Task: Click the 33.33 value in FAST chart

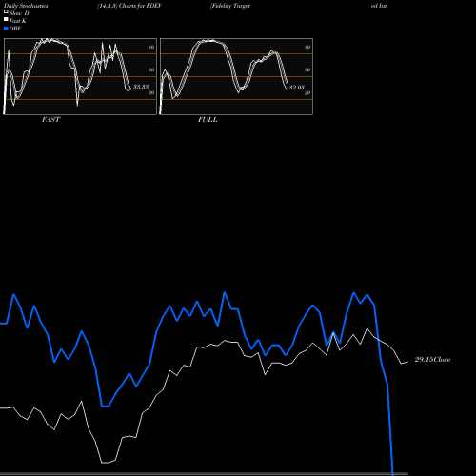Action: (x=141, y=87)
